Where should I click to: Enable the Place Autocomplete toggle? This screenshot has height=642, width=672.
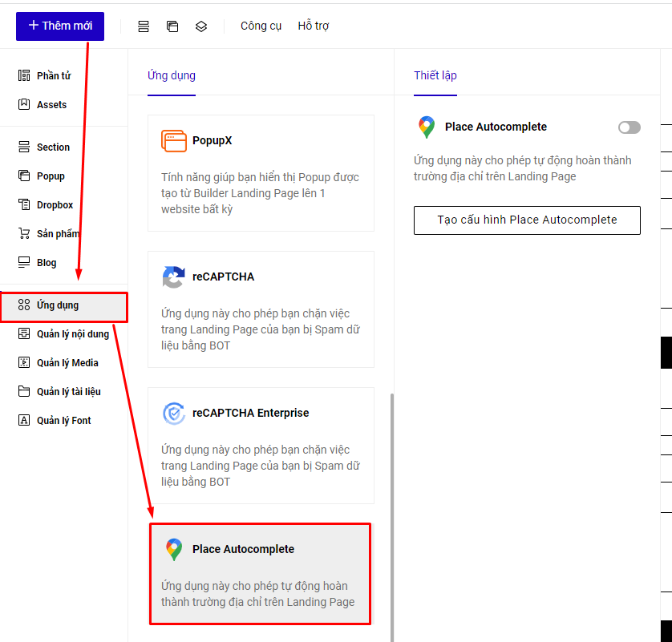click(629, 127)
